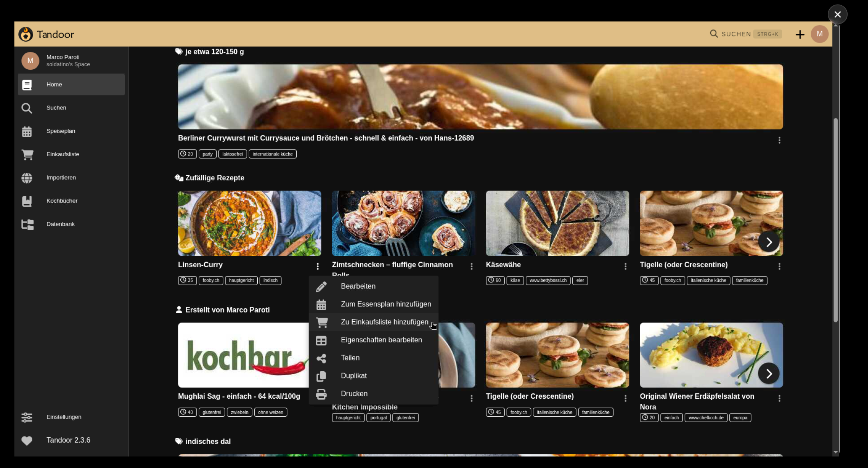868x468 pixels.
Task: Click the Marco Paroti sidebar avatar
Action: [x=30, y=61]
